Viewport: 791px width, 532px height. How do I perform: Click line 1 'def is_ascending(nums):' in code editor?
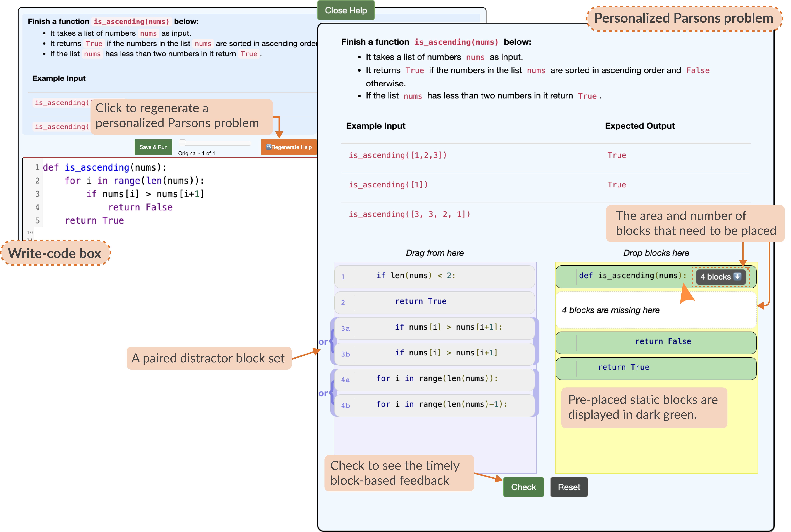coord(104,168)
